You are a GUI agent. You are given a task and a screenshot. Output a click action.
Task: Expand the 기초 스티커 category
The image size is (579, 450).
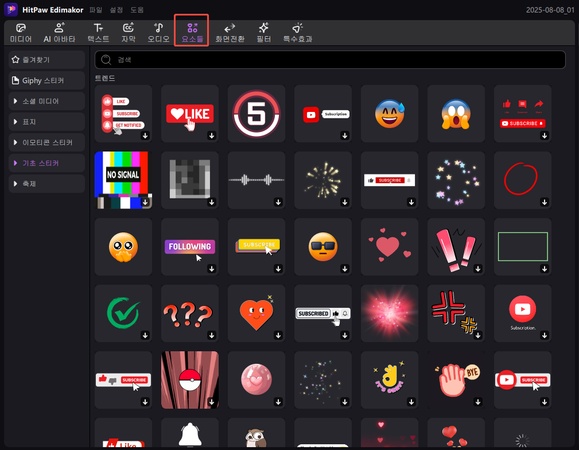tap(47, 163)
